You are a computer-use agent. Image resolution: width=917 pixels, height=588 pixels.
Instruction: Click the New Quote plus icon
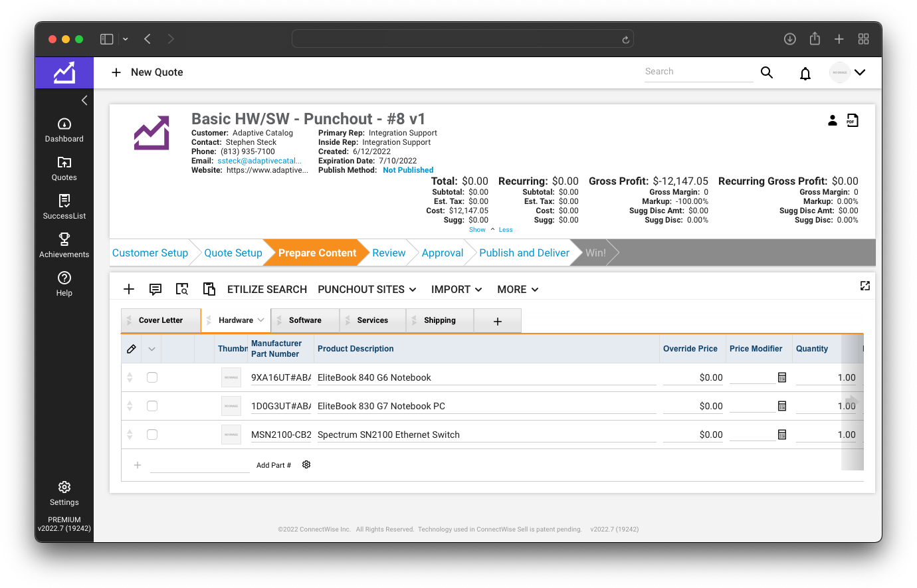(116, 72)
